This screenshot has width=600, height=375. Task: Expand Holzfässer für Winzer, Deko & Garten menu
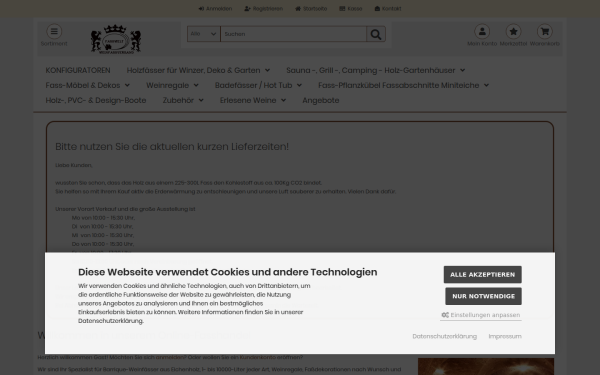[198, 70]
